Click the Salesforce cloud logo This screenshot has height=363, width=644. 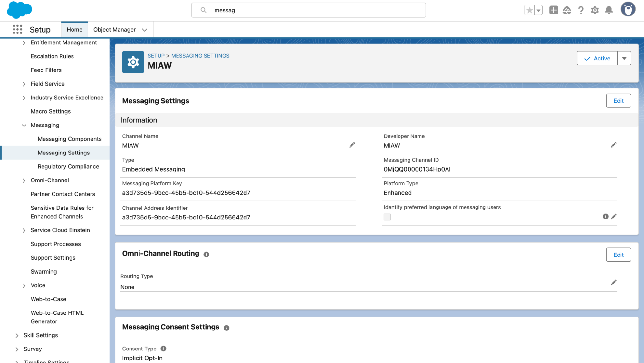click(x=19, y=10)
